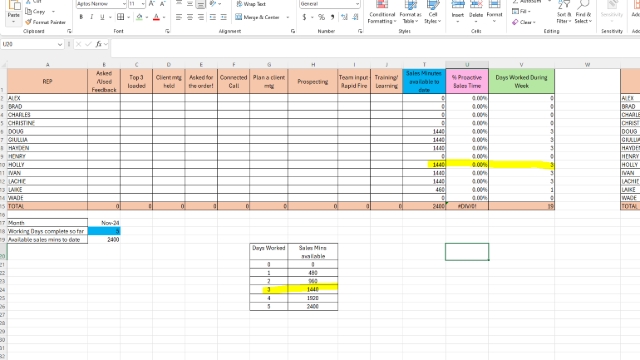Open the font name dropdown
Screen dimensions: 640x360
pyautogui.click(x=124, y=4)
